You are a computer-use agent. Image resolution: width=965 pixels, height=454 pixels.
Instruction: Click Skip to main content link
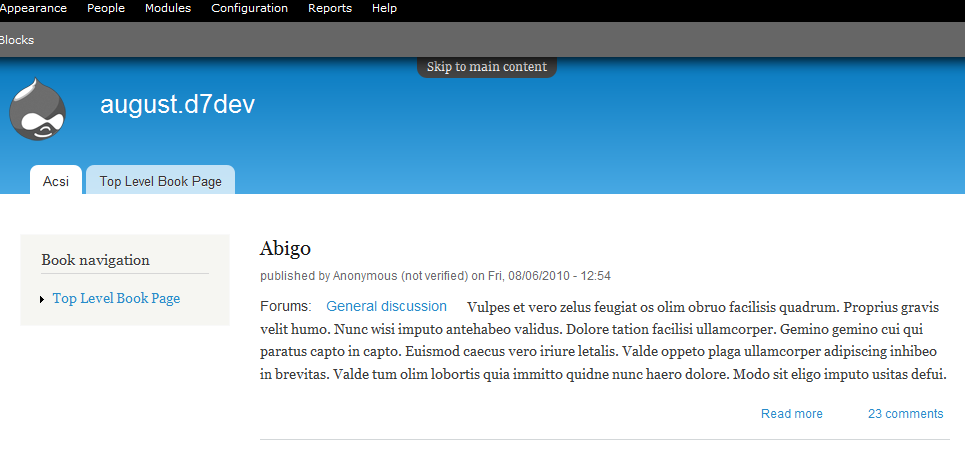[x=487, y=67]
